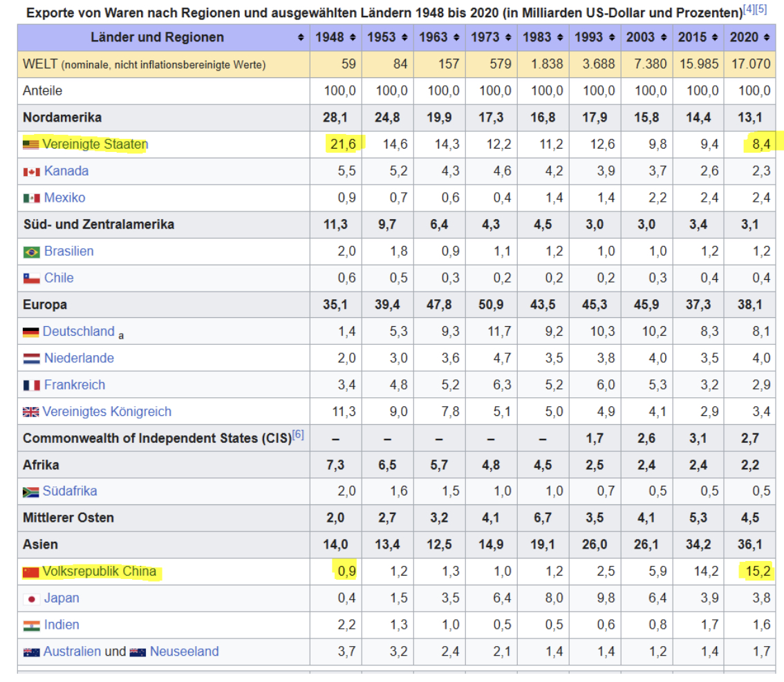Click the United States flag icon
The width and height of the screenshot is (784, 682).
[31, 145]
